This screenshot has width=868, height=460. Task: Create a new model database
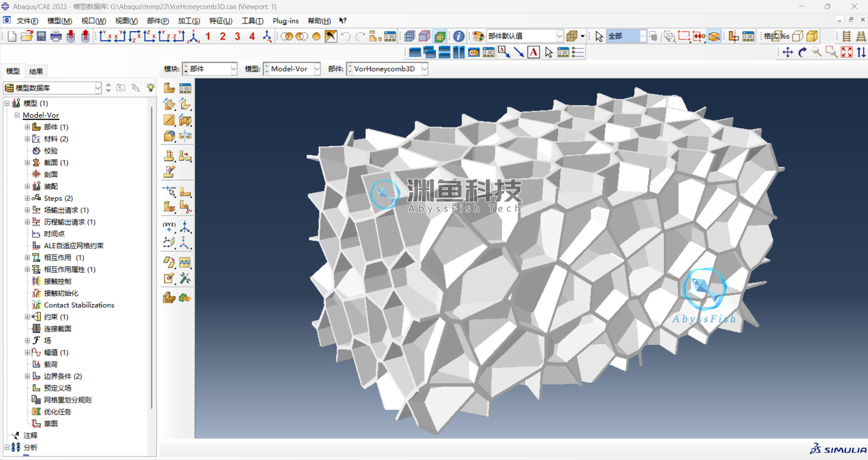[x=12, y=36]
